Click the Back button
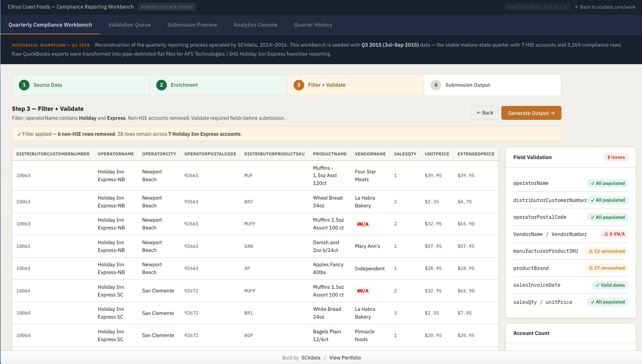The height and width of the screenshot is (364, 642). pyautogui.click(x=485, y=113)
